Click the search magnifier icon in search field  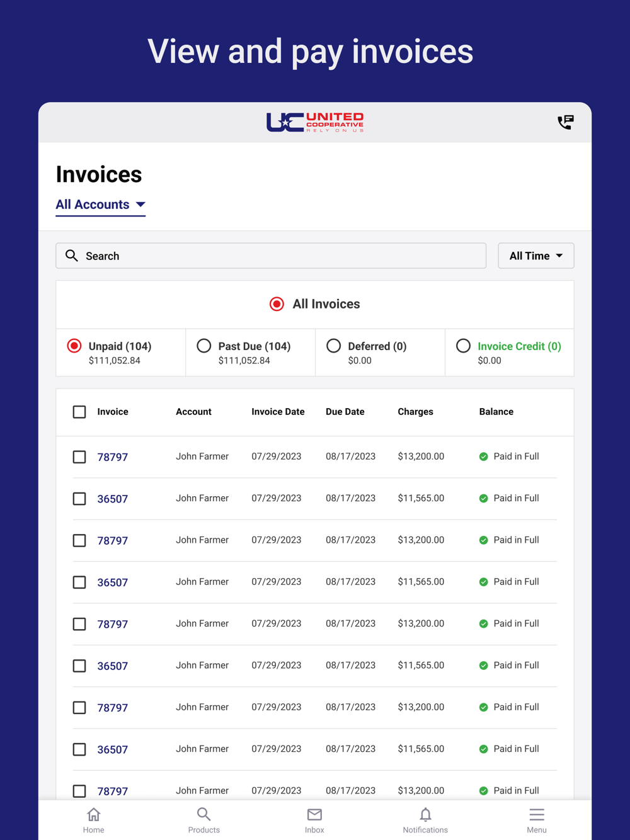tap(72, 256)
